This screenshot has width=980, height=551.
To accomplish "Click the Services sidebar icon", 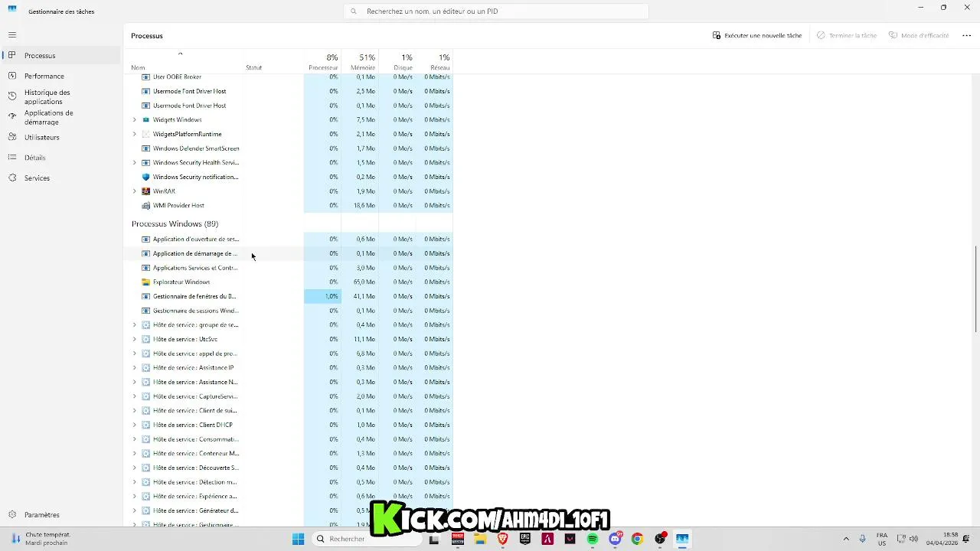I will (12, 178).
